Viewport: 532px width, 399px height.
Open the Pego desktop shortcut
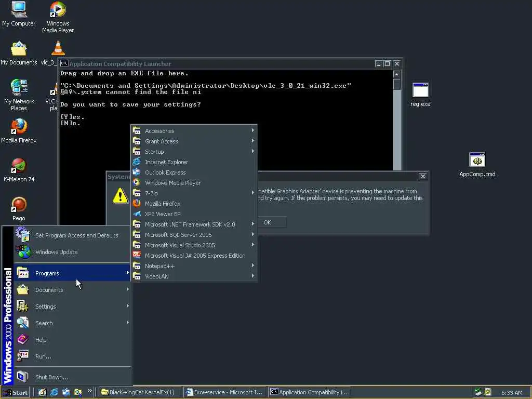19,209
